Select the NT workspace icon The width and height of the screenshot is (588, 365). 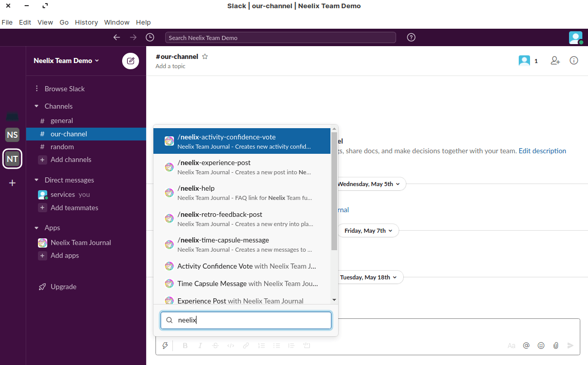pos(12,159)
